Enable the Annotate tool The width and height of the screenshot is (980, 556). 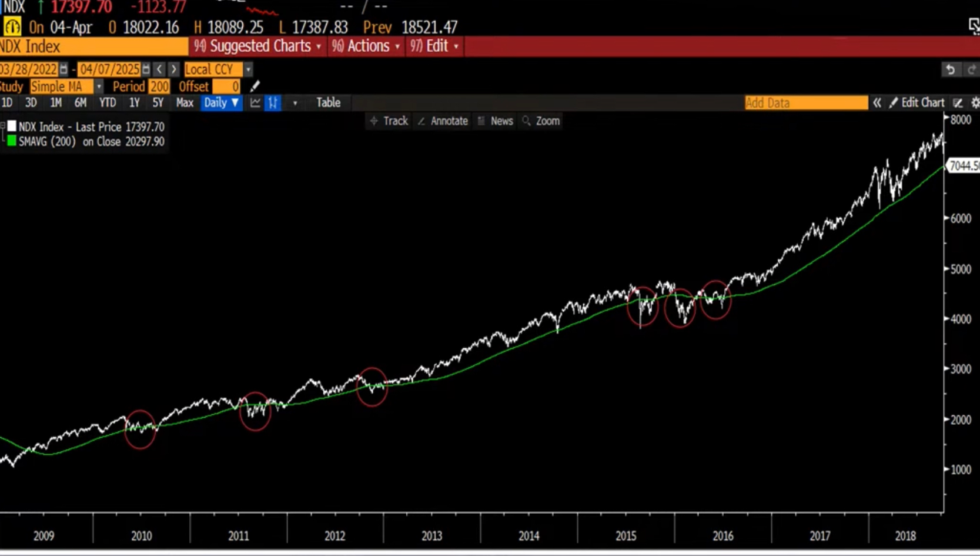(443, 121)
